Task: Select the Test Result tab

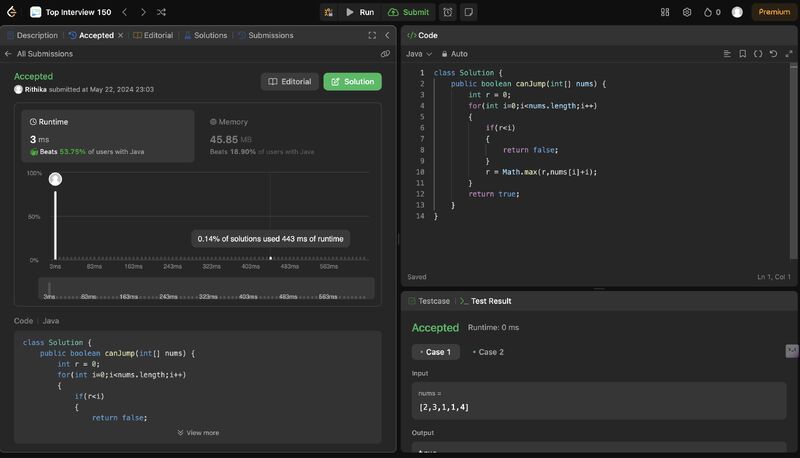Action: pyautogui.click(x=486, y=301)
